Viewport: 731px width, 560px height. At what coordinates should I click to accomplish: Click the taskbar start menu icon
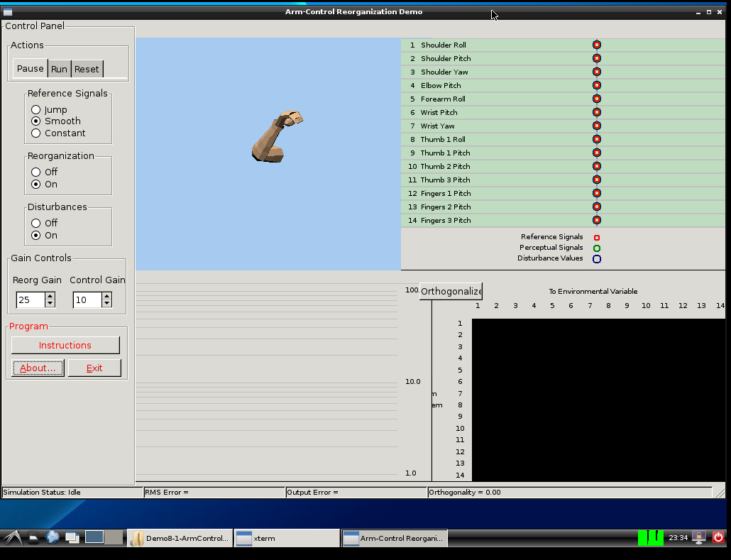pyautogui.click(x=12, y=538)
